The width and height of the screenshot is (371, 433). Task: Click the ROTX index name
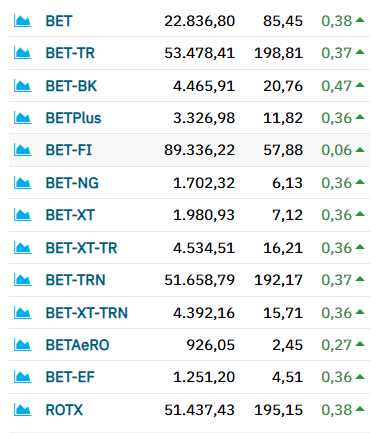point(64,410)
